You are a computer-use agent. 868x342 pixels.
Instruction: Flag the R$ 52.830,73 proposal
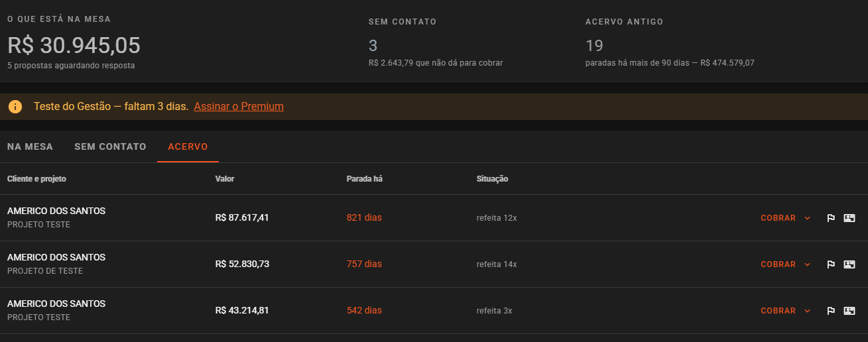pos(830,264)
